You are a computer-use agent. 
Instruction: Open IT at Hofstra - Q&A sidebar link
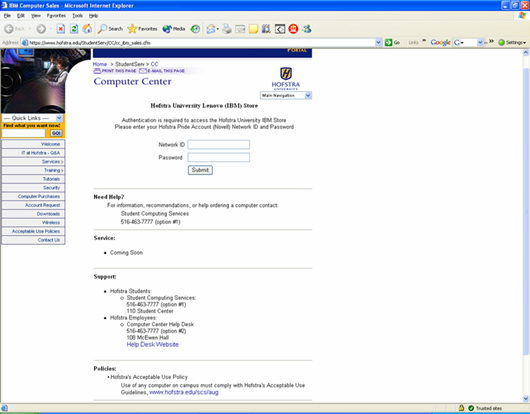point(33,153)
